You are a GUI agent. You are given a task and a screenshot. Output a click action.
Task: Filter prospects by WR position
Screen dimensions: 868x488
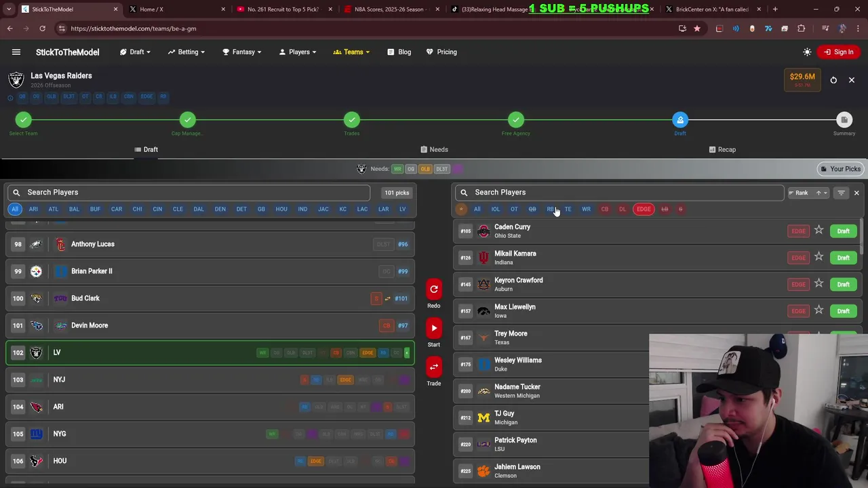pos(586,209)
